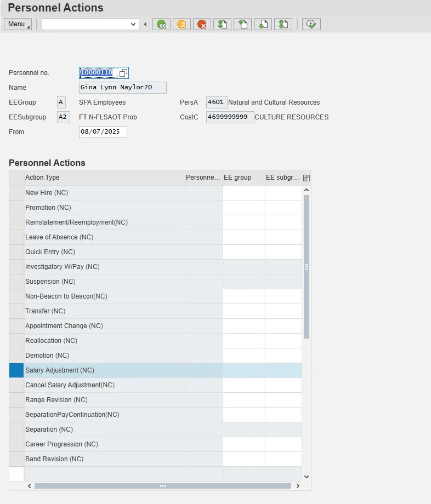
Task: Go to previous page using toolbar icon
Action: click(242, 24)
